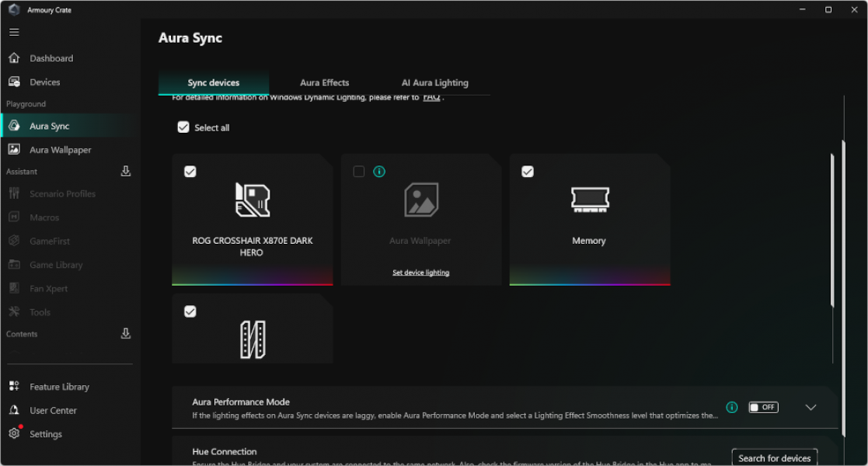Open the hamburger menu icon
868x466 pixels.
[14, 32]
